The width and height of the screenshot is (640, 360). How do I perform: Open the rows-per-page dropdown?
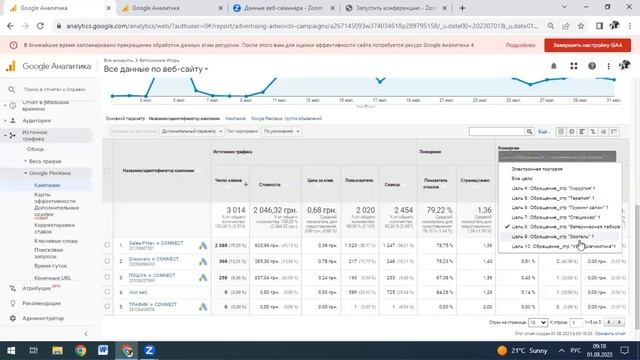tap(537, 322)
